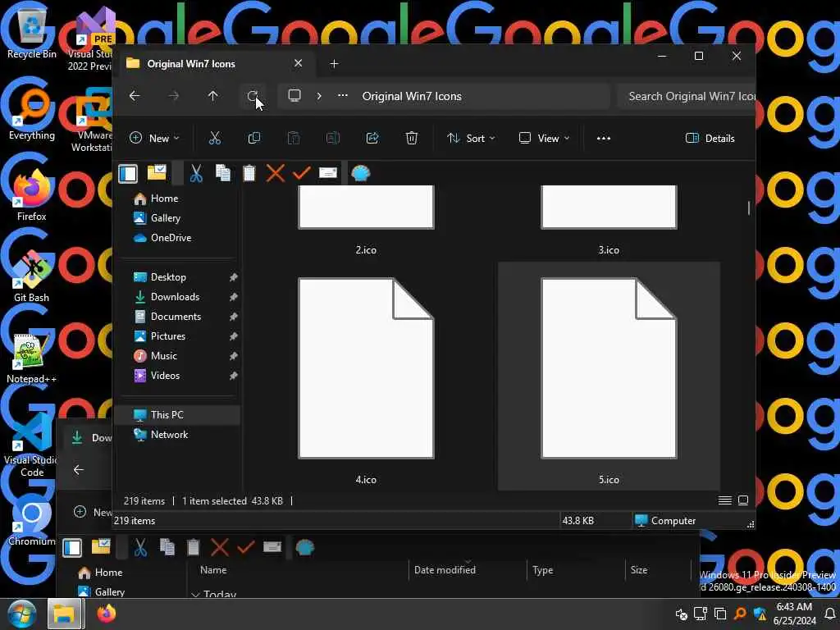
Task: Click the shell icon in background Downloads window
Action: click(x=305, y=547)
